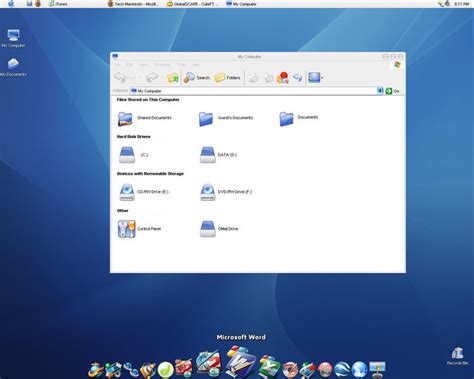Open the Views dropdown arrow
Viewport: 474px width, 379px height.
(x=322, y=78)
